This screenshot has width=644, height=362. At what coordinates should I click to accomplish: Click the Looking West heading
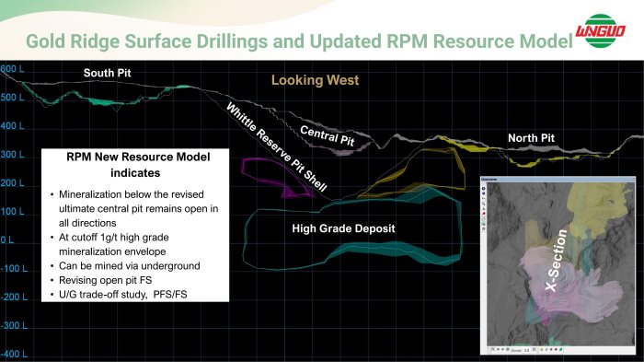[315, 80]
